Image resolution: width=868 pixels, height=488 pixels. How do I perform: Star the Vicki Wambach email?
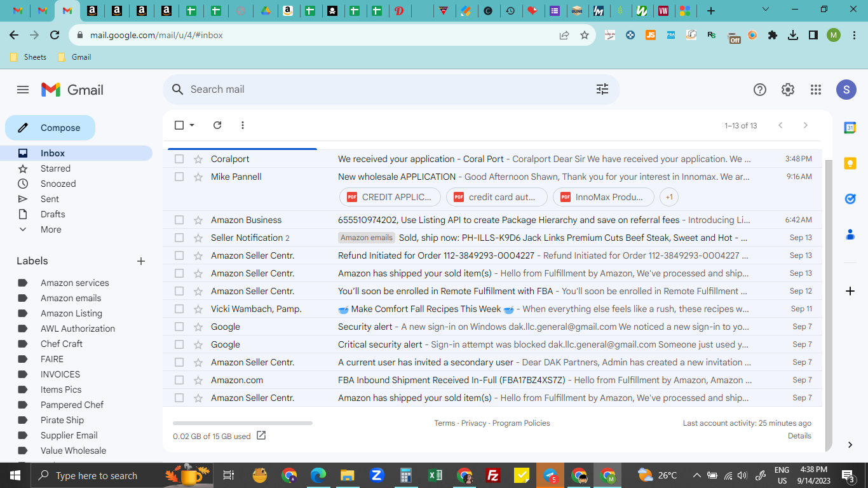click(198, 309)
